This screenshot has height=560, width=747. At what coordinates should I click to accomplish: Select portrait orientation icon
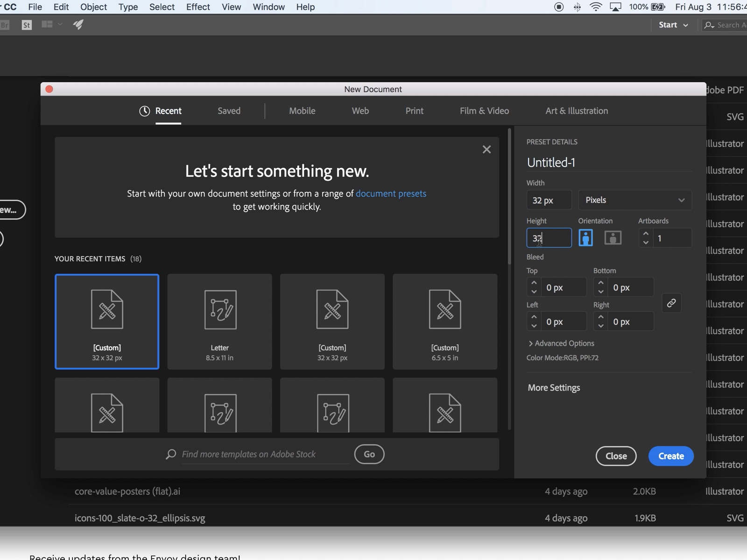tap(585, 238)
